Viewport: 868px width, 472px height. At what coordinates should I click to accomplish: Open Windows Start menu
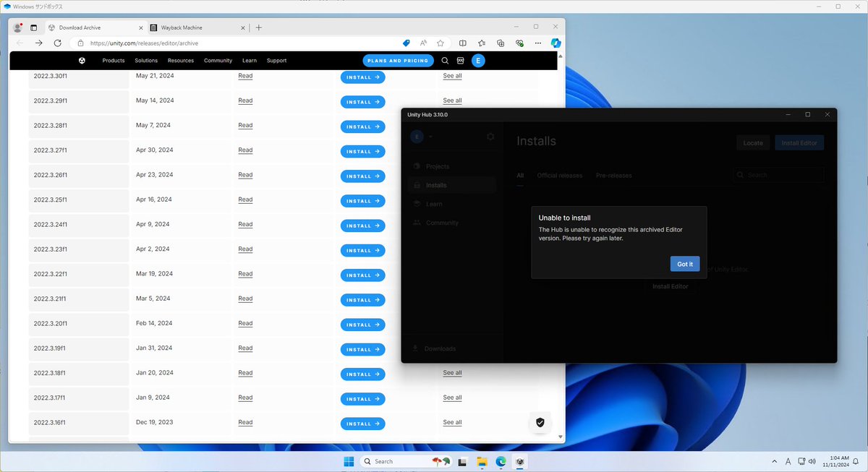[x=349, y=461]
